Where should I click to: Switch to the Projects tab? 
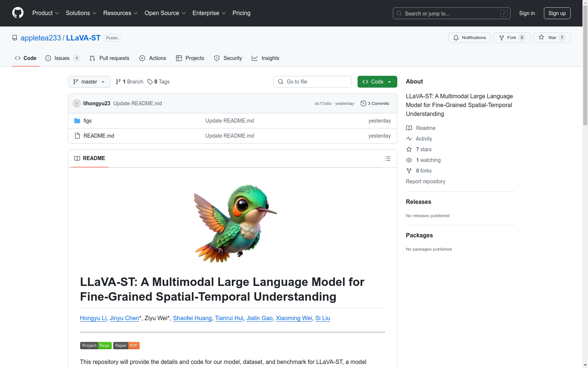(190, 58)
